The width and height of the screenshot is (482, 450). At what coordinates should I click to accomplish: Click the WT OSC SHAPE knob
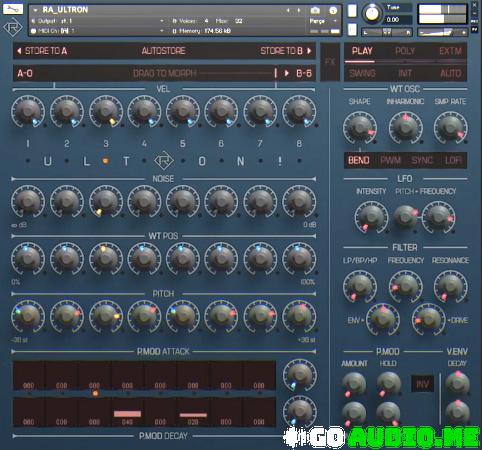[360, 128]
